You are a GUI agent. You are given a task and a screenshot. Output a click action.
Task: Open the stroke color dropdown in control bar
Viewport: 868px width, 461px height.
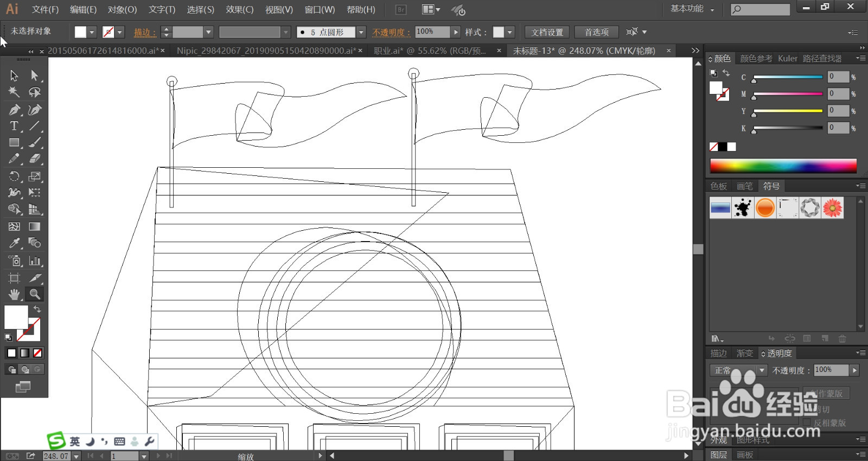coord(120,32)
